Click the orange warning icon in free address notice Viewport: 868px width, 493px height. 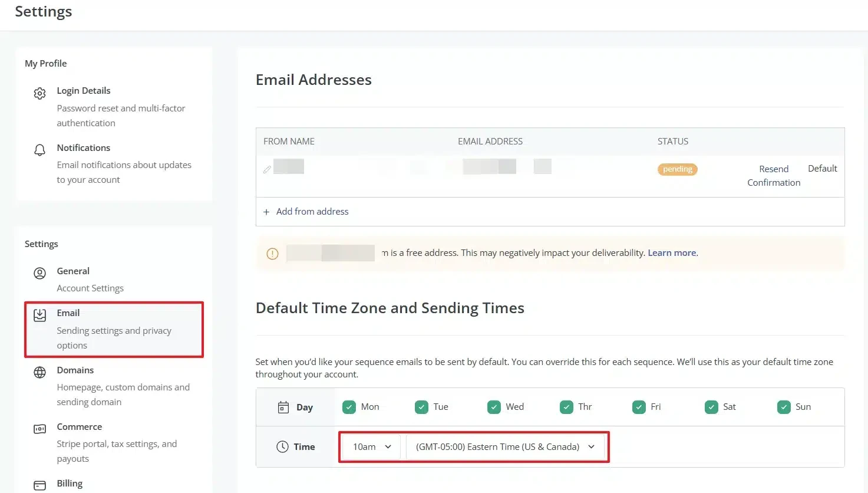(272, 254)
